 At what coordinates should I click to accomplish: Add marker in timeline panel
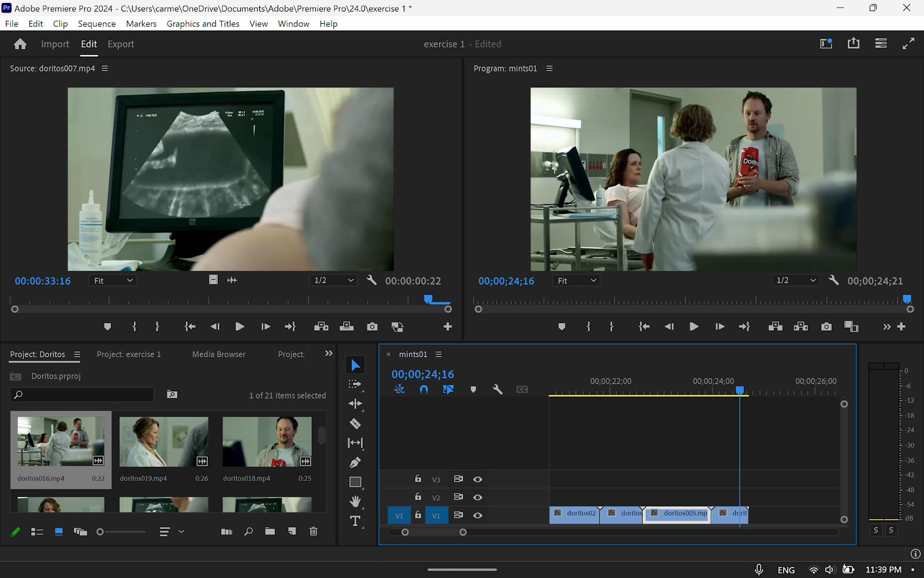click(x=473, y=390)
